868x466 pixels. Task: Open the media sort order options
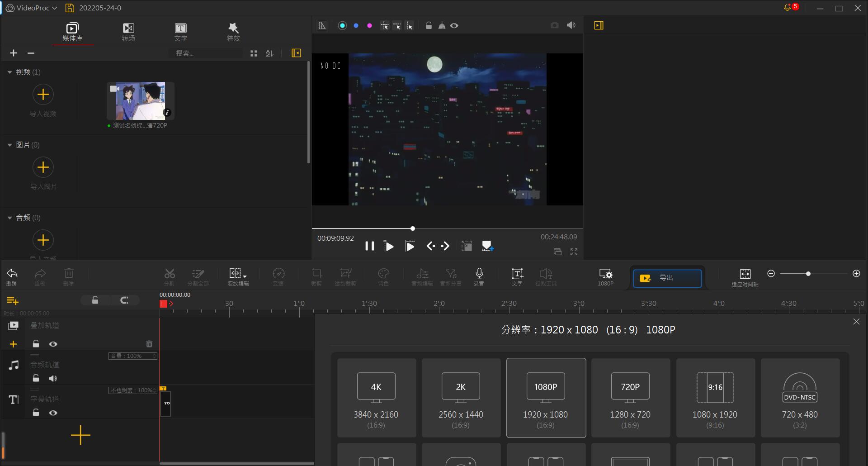pyautogui.click(x=269, y=53)
